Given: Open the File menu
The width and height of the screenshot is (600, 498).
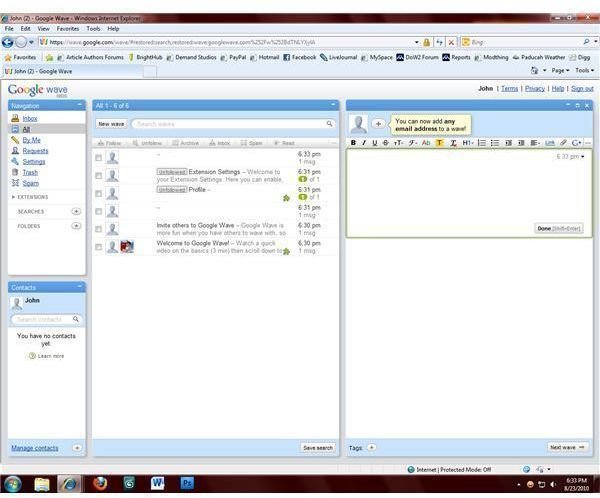Looking at the screenshot, I should pos(9,29).
